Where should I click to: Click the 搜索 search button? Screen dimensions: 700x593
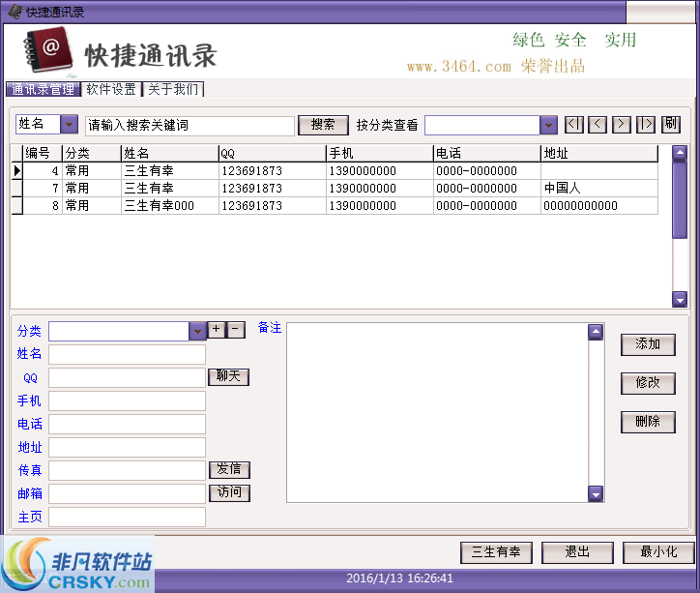(x=323, y=126)
